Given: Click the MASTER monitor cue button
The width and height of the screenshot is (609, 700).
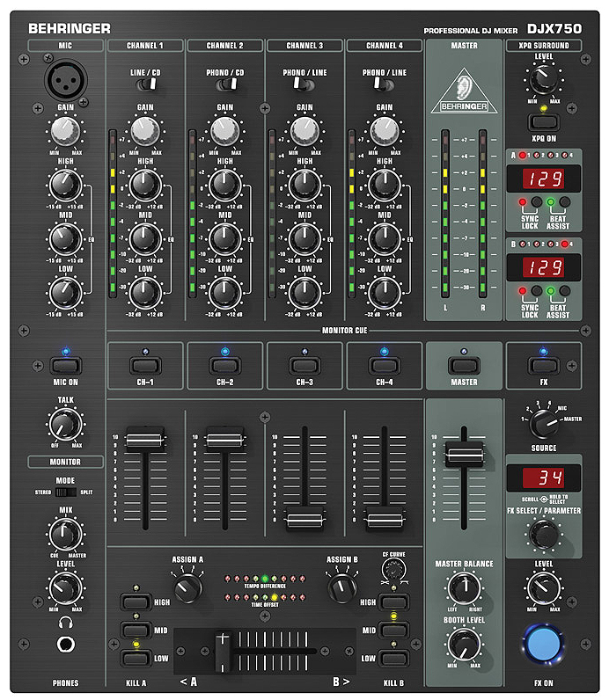Looking at the screenshot, I should click(465, 366).
